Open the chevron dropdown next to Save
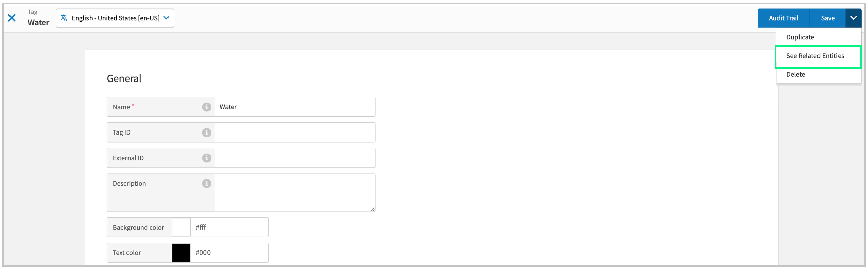The image size is (868, 269). point(853,18)
